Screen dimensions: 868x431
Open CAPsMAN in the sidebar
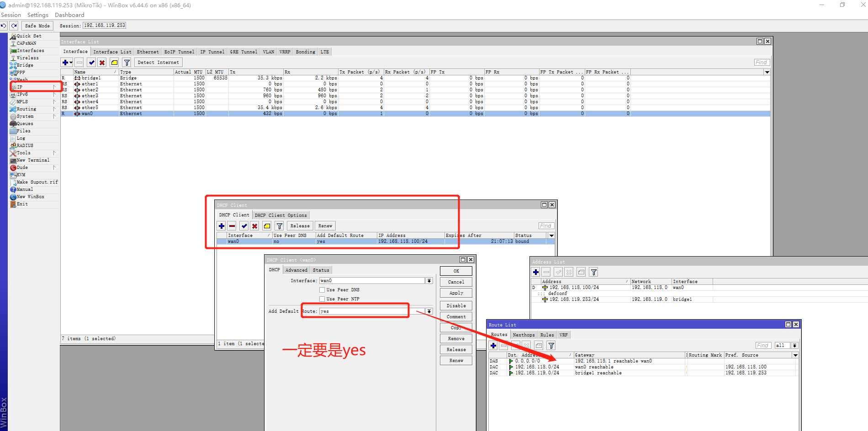26,43
